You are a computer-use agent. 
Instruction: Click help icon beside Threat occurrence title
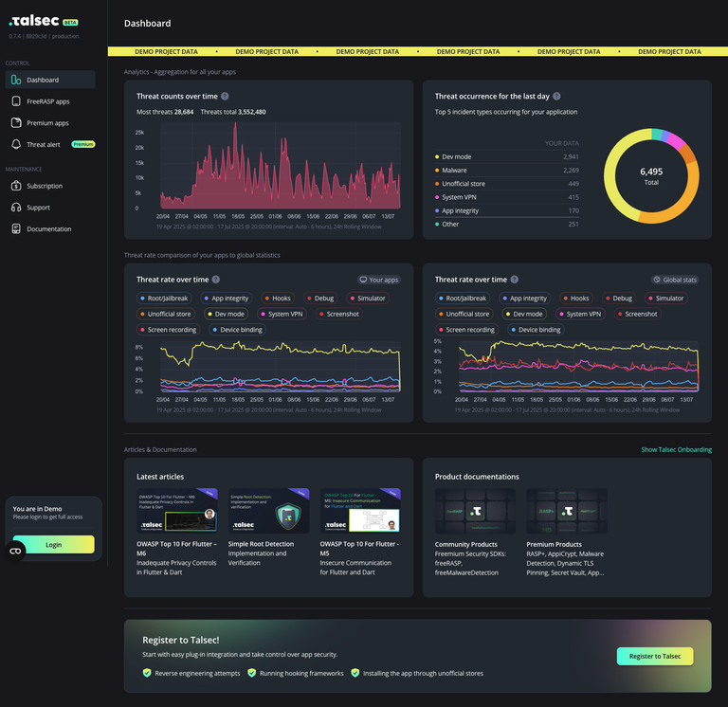556,96
